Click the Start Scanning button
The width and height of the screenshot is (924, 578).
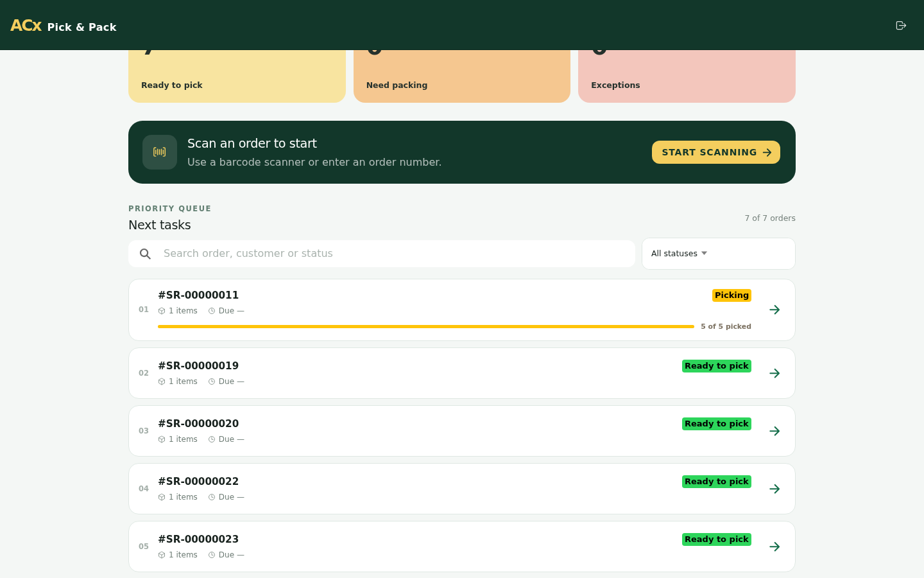click(716, 152)
